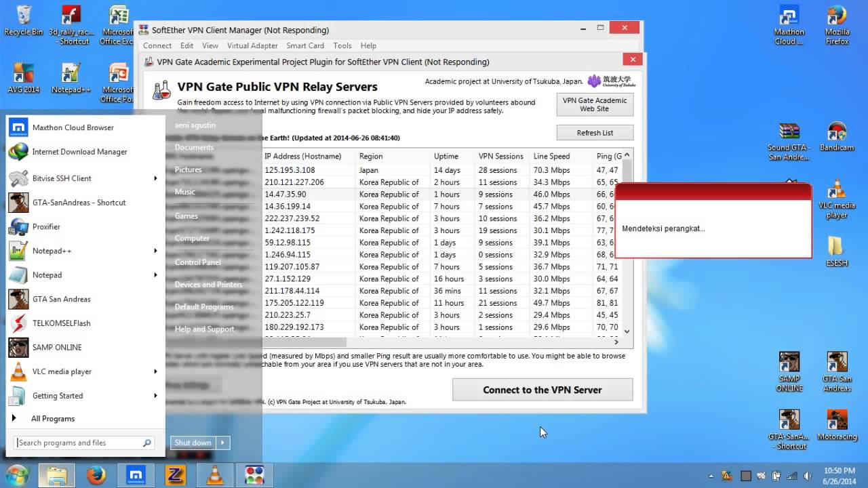This screenshot has height=488, width=868.
Task: Open Recycle Bin desktop icon
Action: point(23,20)
